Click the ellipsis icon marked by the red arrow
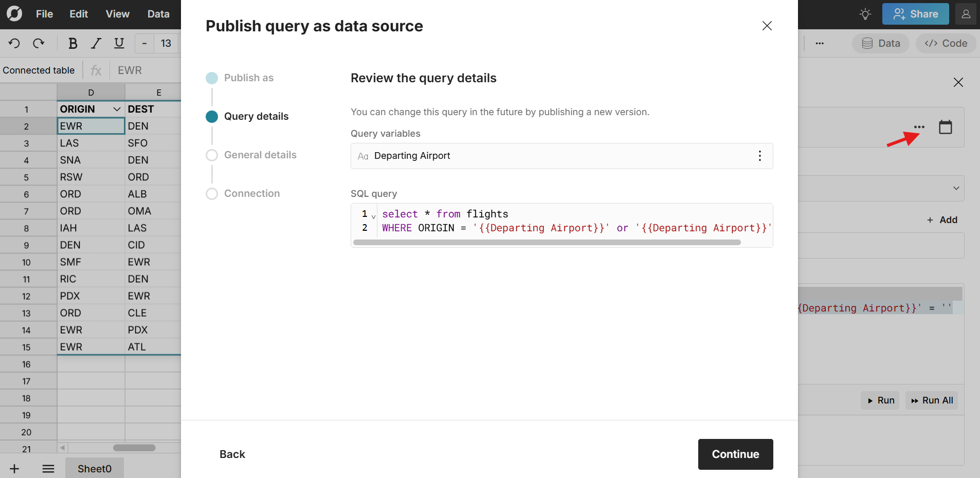The image size is (980, 478). click(920, 127)
